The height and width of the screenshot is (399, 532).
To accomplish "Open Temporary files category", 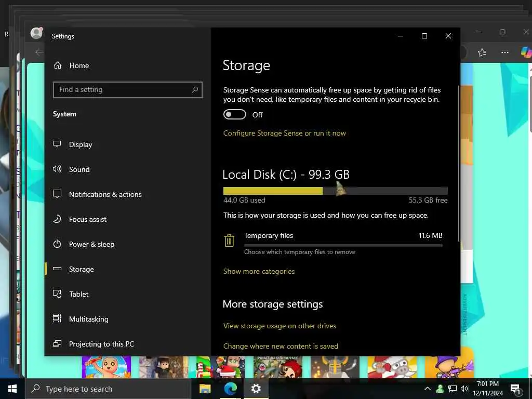I will 335,243.
